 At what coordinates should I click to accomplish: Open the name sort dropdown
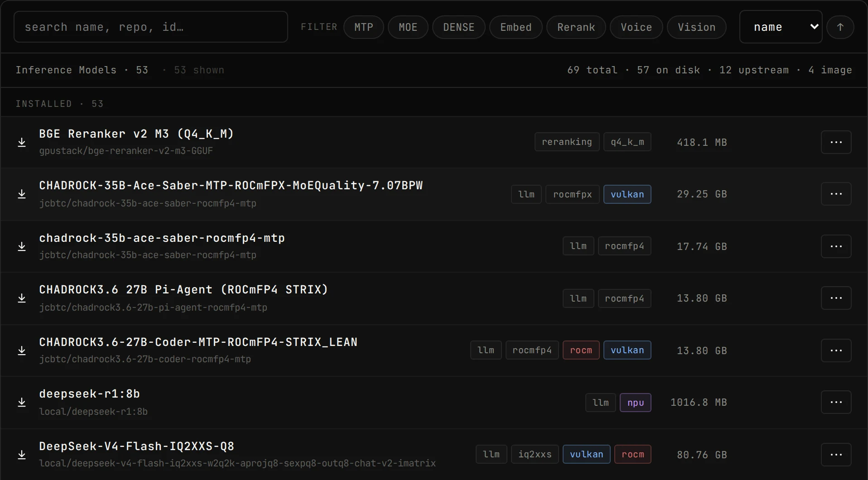781,27
